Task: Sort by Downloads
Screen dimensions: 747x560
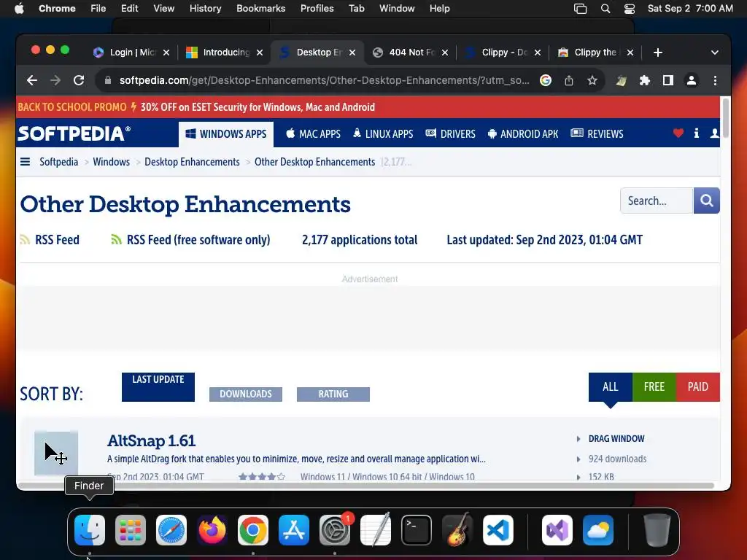Action: (x=246, y=394)
